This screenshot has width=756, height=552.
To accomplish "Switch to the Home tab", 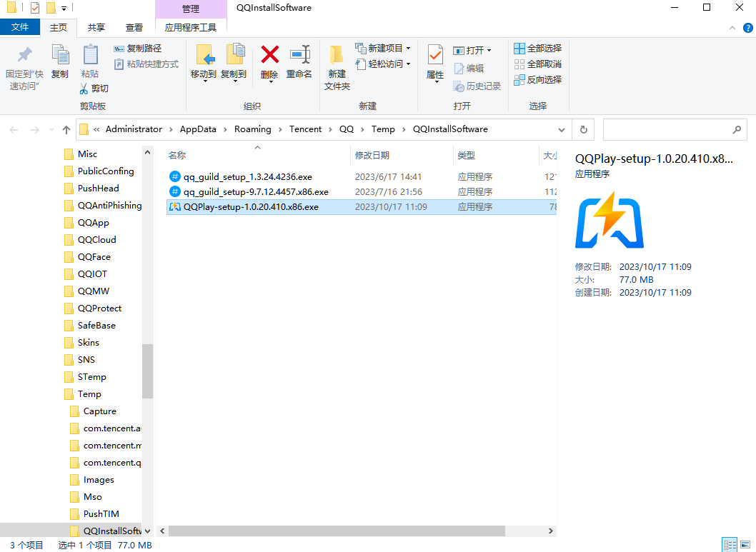I will coord(59,27).
